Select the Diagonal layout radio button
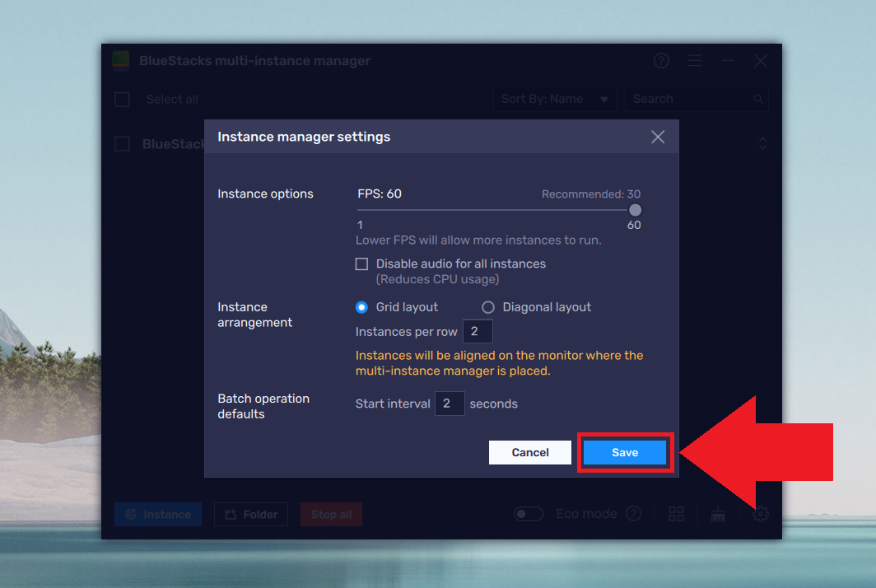The image size is (876, 588). click(x=487, y=306)
